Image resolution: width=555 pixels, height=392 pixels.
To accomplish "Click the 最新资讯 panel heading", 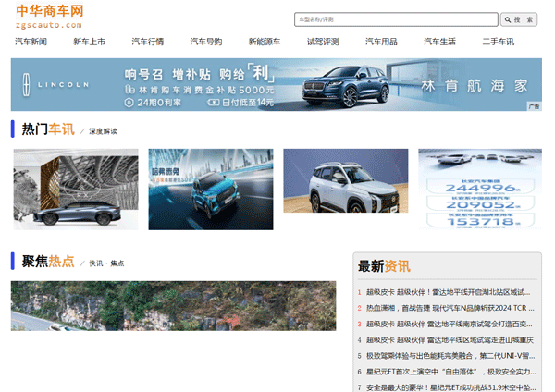I will coord(384,266).
